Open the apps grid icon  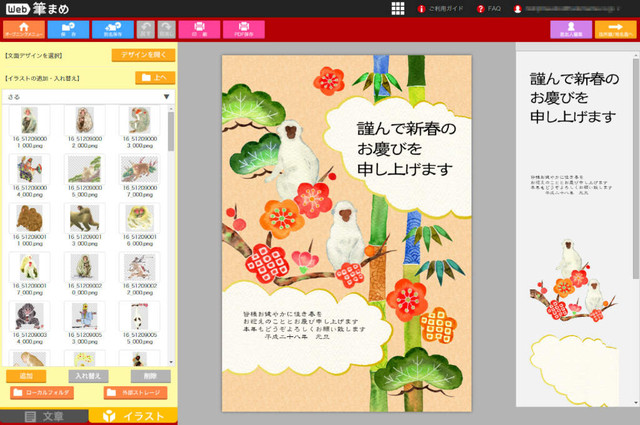tap(398, 9)
